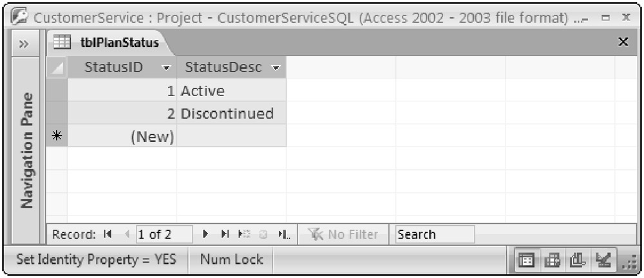644x278 pixels.
Task: Close the tblPlanStatus table tab
Action: pyautogui.click(x=623, y=43)
